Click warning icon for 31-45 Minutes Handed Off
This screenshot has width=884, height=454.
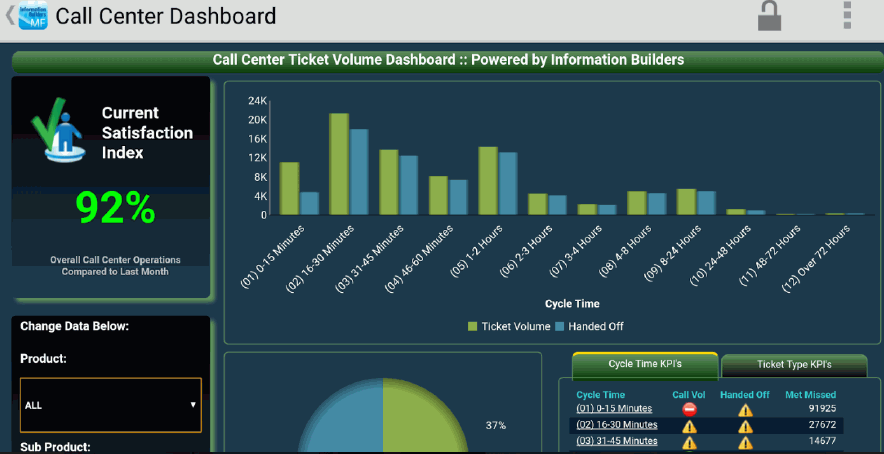745,443
